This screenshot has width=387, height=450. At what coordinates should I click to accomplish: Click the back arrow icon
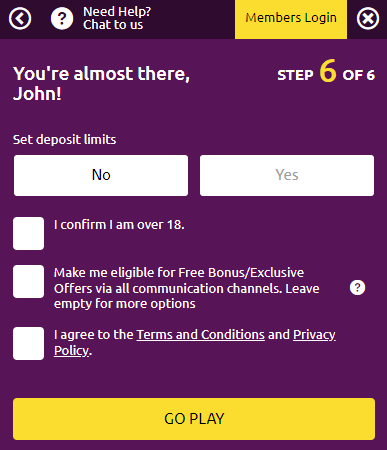tap(20, 18)
